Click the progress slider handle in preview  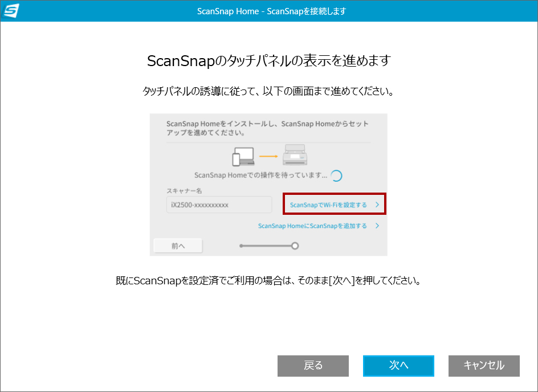(x=295, y=245)
